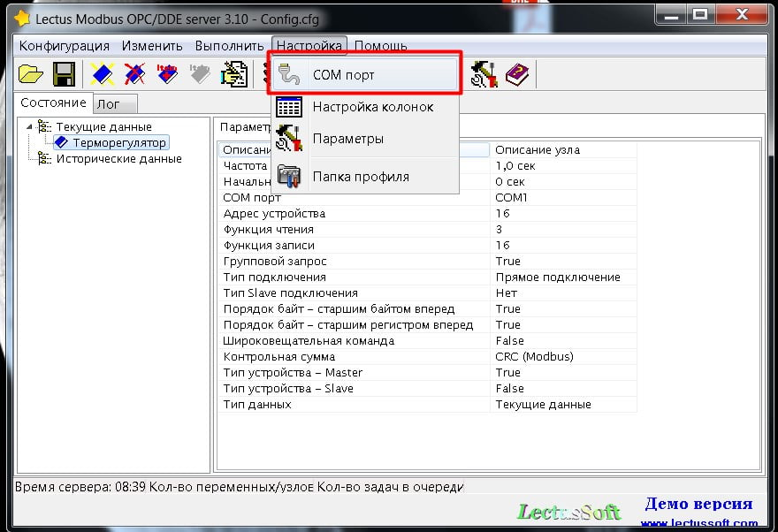Click Кол-во задач в очереди status entry
778x532 pixels.
[390, 487]
